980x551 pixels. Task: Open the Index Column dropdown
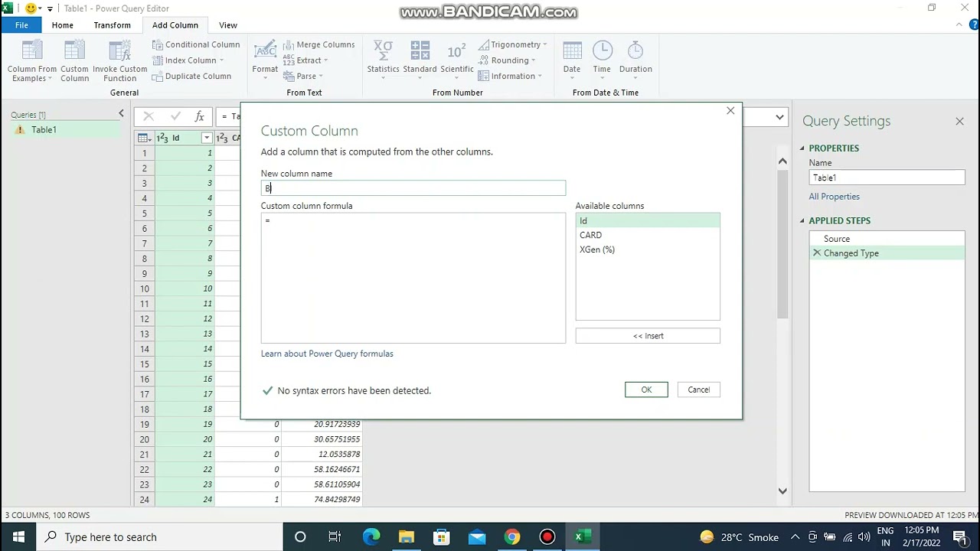pos(188,60)
